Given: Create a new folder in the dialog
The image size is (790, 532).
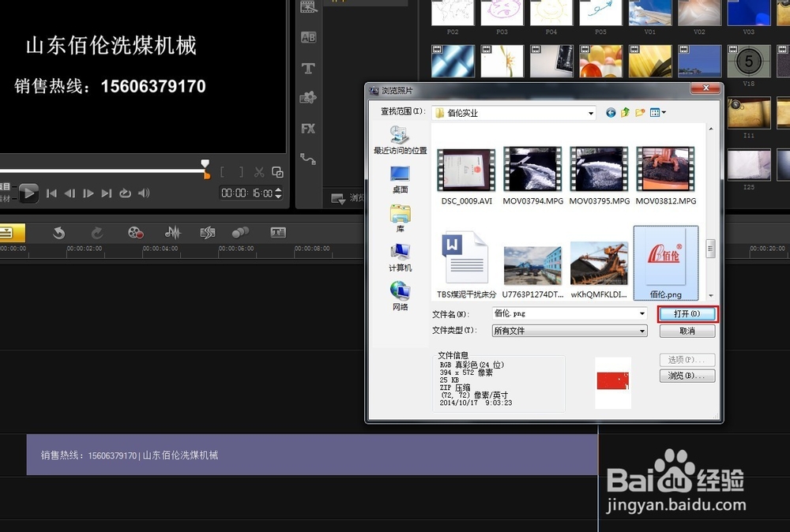Looking at the screenshot, I should (x=640, y=113).
